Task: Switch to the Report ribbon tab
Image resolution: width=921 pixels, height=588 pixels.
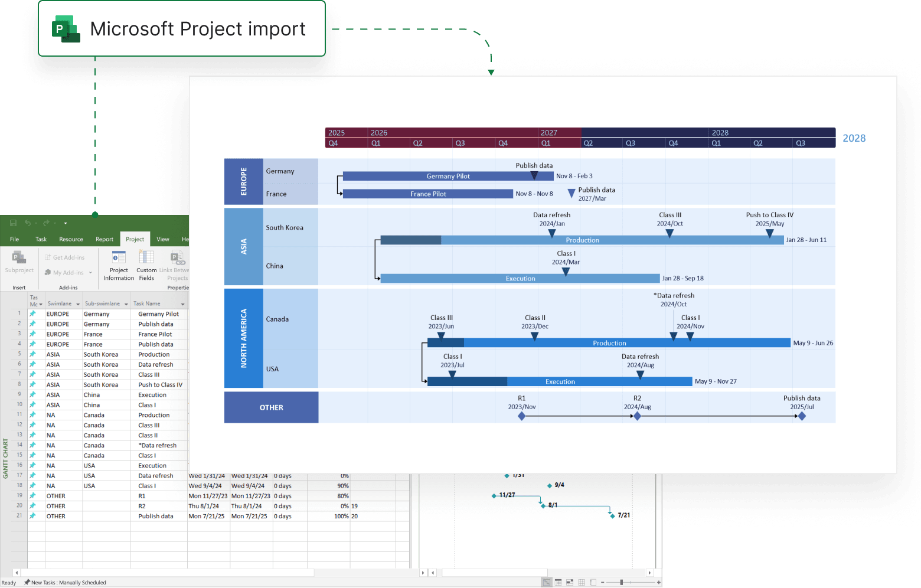Action: pyautogui.click(x=104, y=239)
